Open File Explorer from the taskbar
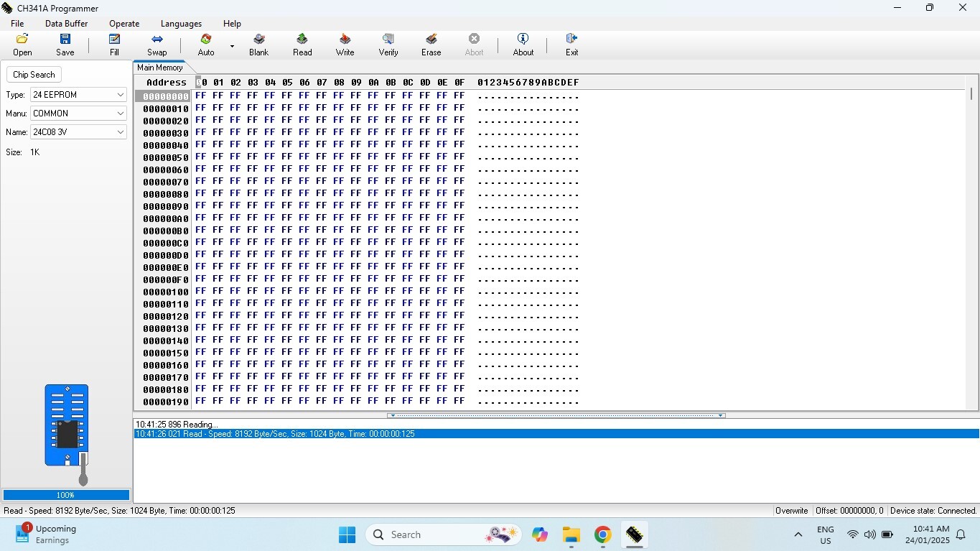This screenshot has height=551, width=980. pos(571,534)
